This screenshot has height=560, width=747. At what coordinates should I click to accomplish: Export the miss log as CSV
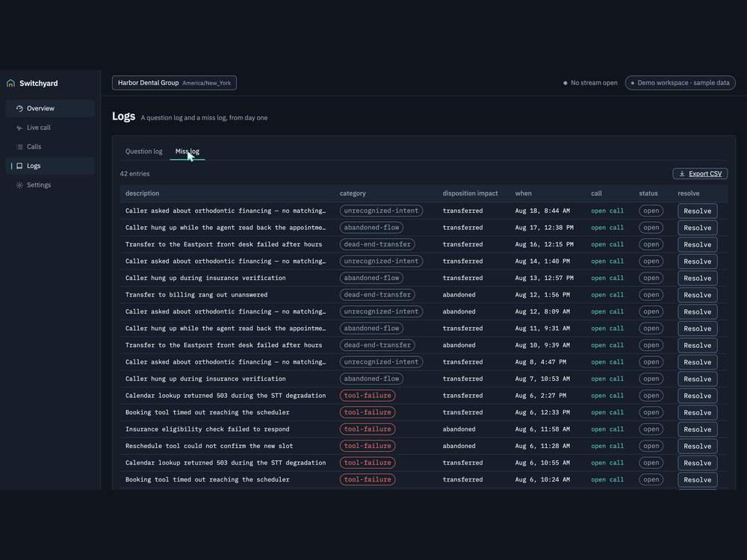(700, 174)
